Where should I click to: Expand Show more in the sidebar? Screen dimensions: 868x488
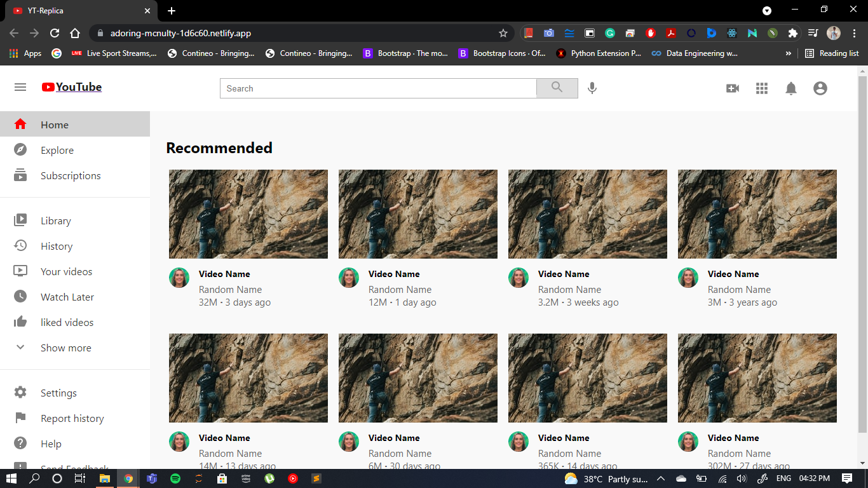[x=75, y=348]
